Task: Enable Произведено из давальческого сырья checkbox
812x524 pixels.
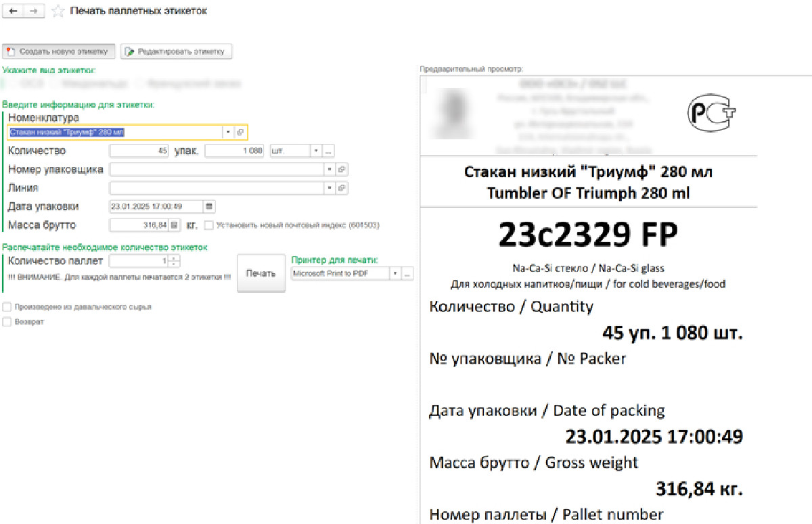Action: tap(7, 307)
